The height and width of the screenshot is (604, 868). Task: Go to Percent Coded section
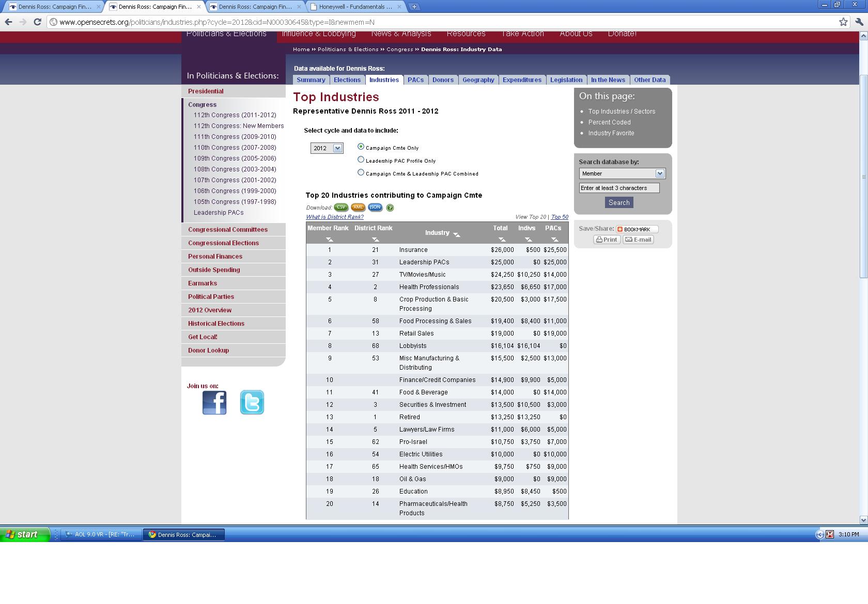pos(609,122)
